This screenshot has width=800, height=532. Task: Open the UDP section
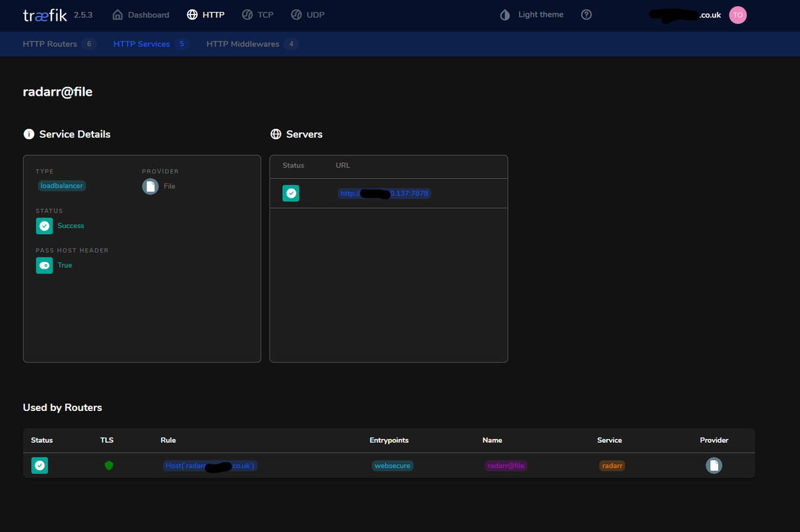307,15
